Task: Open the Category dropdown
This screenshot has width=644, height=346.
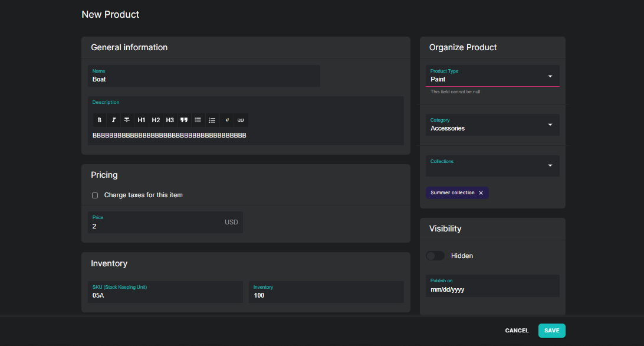Action: pos(551,125)
